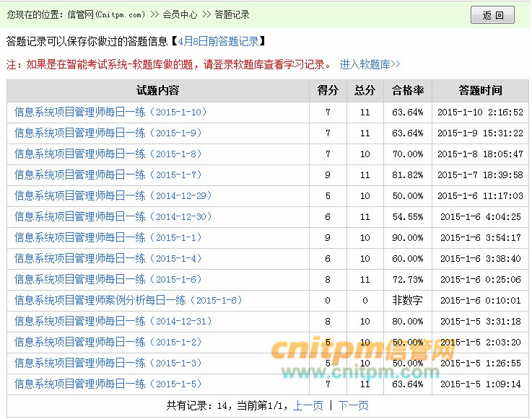The width and height of the screenshot is (532, 419).
Task: Click the 进入软题库 link
Action: click(370, 64)
